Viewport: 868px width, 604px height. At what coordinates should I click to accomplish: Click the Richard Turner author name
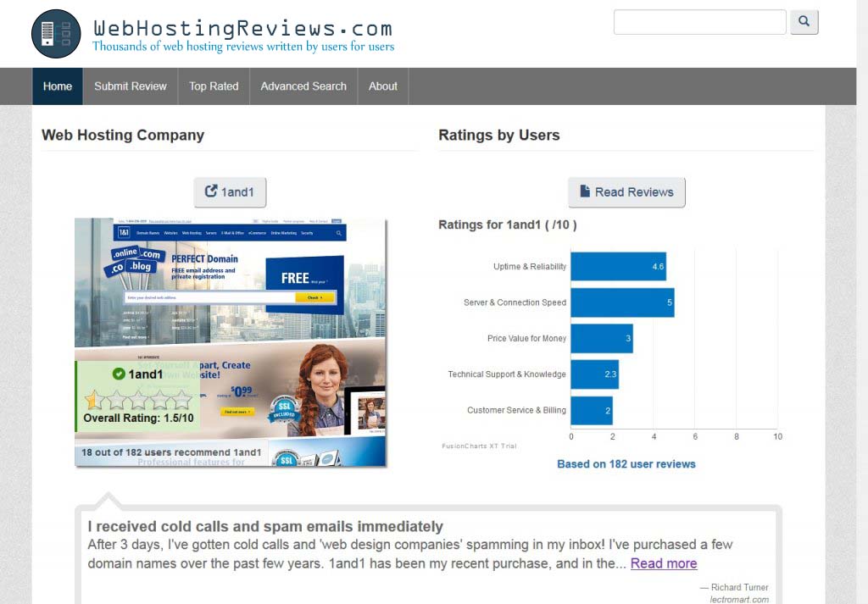[739, 587]
